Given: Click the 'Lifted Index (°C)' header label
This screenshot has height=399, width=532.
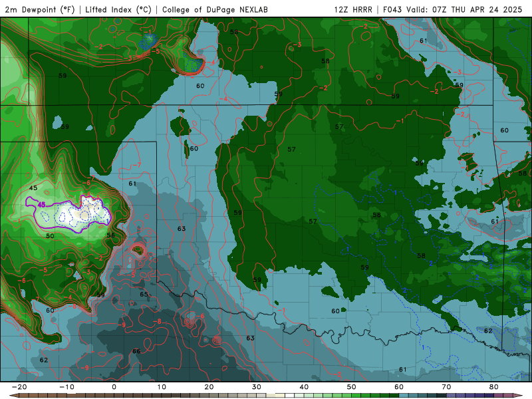Looking at the screenshot, I should pyautogui.click(x=118, y=9).
